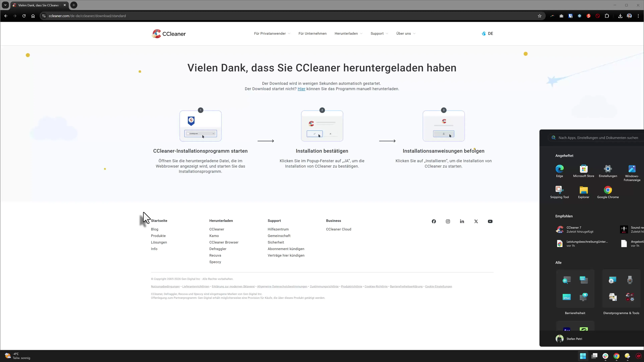Image resolution: width=644 pixels, height=362 pixels.
Task: Open the YouTube icon in the footer
Action: (490, 221)
